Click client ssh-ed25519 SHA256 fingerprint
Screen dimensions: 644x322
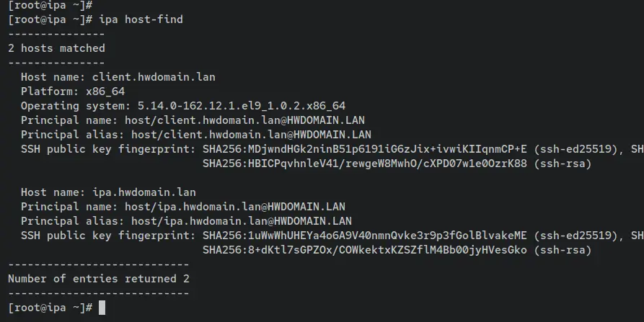pos(365,149)
